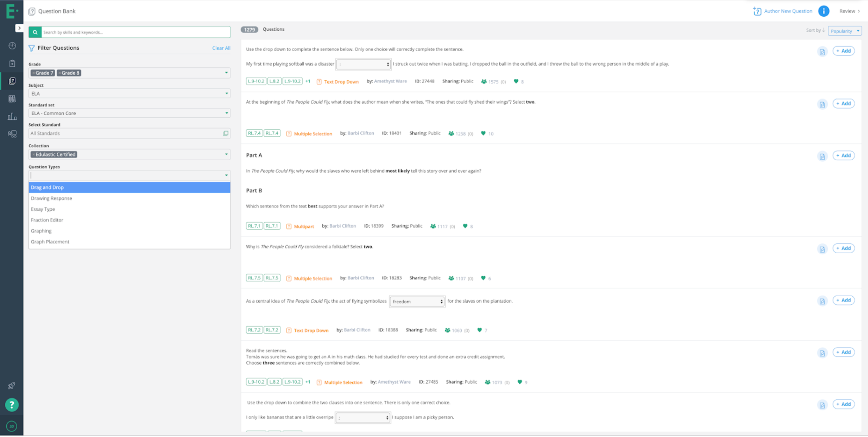The height and width of the screenshot is (437, 868).
Task: Remove the Grade 7 filter tag
Action: [33, 73]
